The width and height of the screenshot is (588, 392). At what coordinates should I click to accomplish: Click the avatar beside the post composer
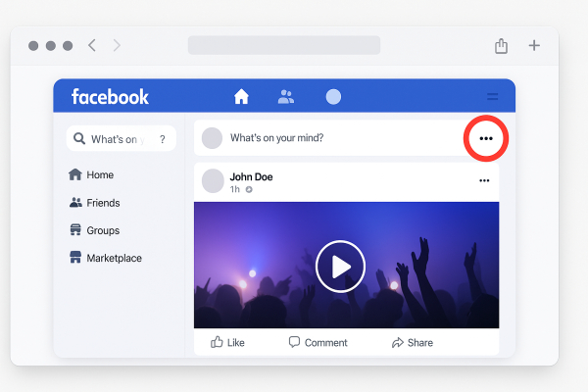(x=212, y=138)
